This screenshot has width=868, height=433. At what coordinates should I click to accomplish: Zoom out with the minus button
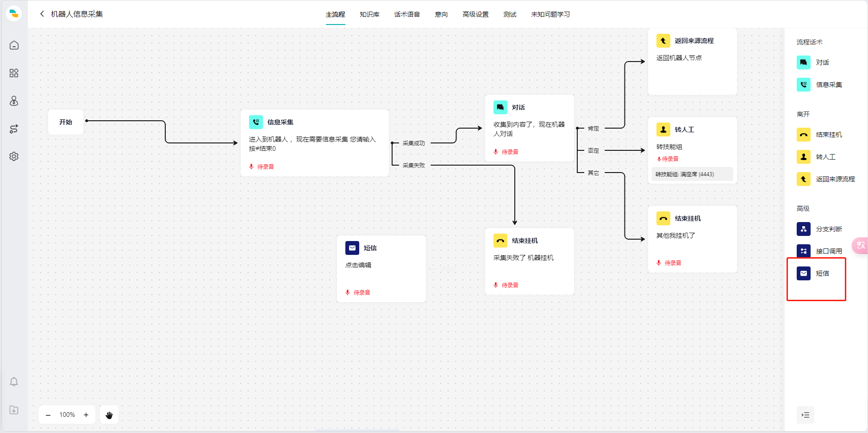(48, 415)
